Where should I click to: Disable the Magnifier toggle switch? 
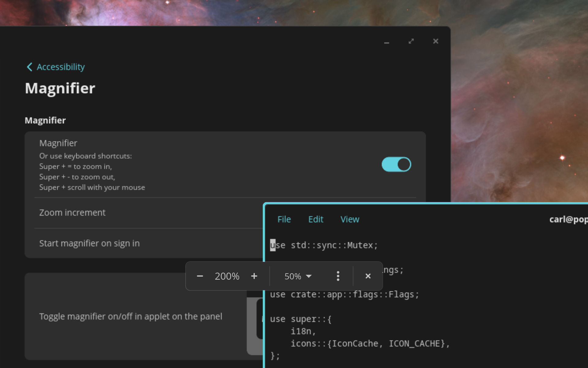[x=396, y=164]
